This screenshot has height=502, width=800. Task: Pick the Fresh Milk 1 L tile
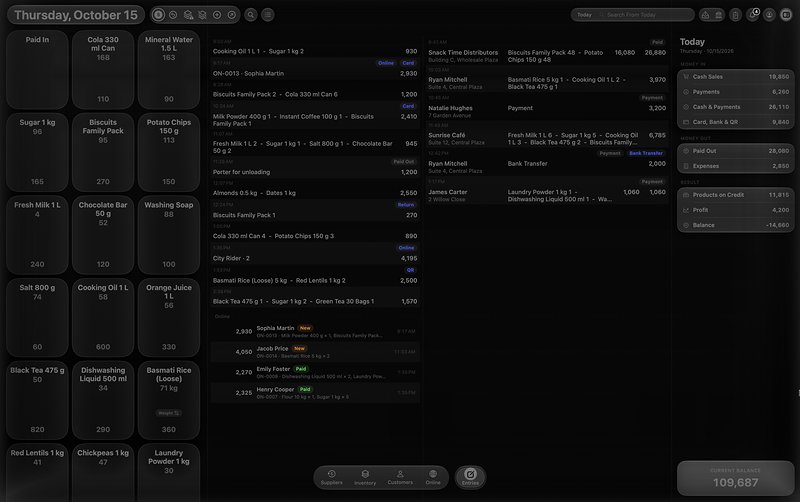point(37,235)
